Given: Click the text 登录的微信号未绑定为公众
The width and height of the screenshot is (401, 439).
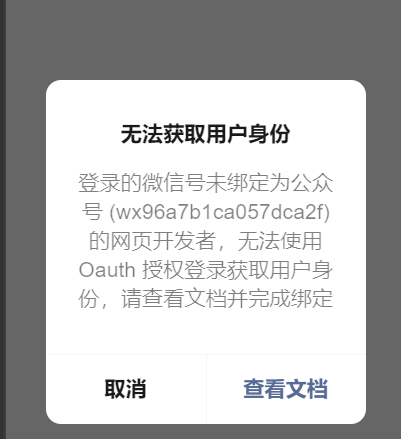Looking at the screenshot, I should pos(206,183).
